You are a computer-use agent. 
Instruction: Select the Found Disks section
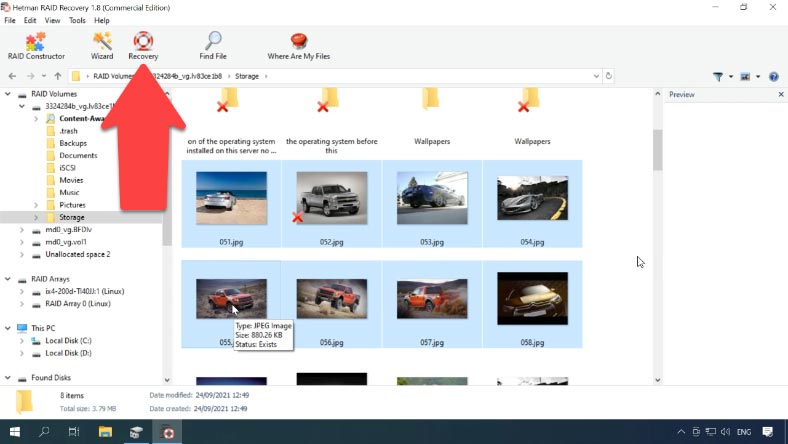tap(51, 378)
